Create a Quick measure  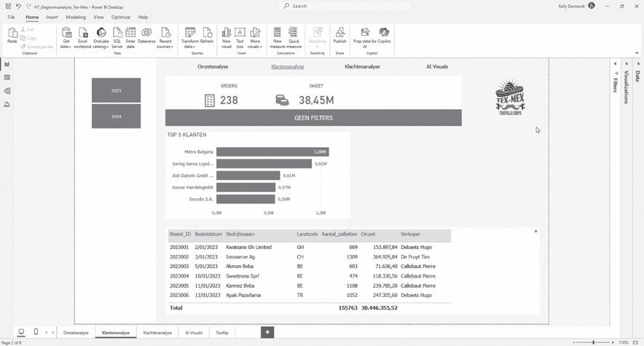coord(294,38)
